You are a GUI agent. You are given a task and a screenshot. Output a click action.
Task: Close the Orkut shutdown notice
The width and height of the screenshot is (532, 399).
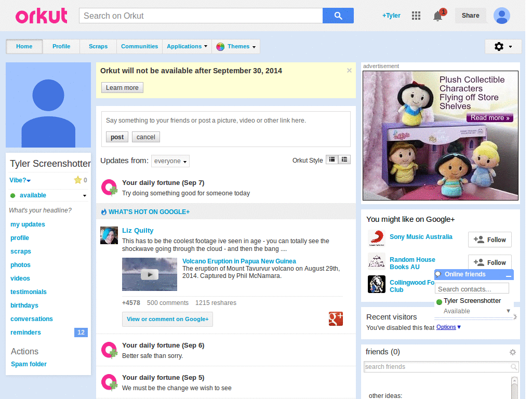(349, 71)
